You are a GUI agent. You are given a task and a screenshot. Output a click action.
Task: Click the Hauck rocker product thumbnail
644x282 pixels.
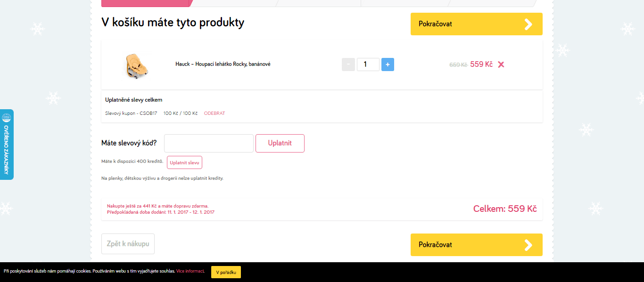[136, 65]
